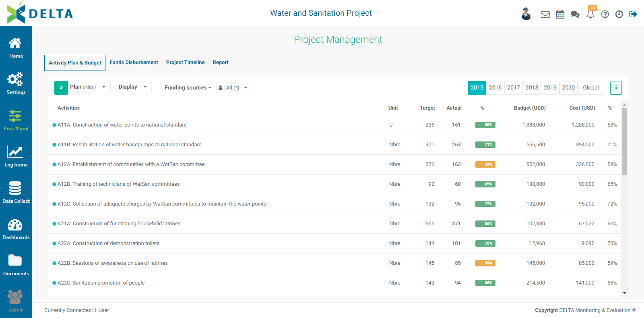Open the Project Timeline tab

[x=185, y=62]
